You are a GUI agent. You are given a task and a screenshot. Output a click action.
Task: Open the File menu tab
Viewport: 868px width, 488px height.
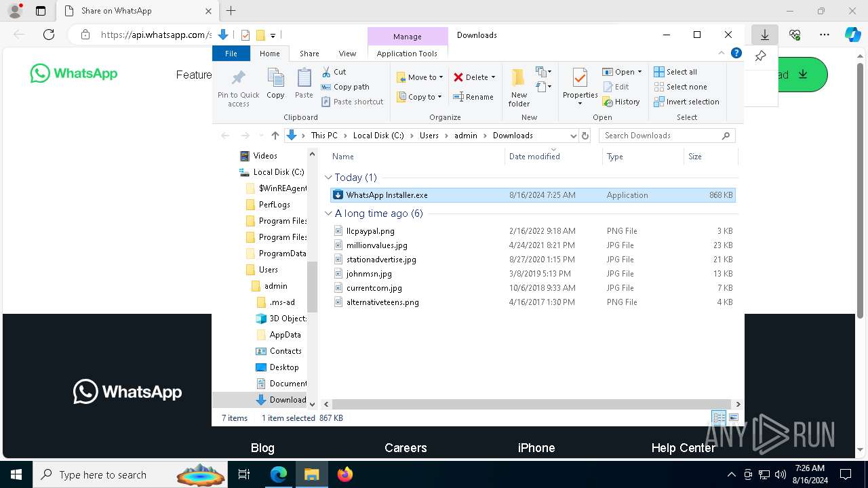231,54
